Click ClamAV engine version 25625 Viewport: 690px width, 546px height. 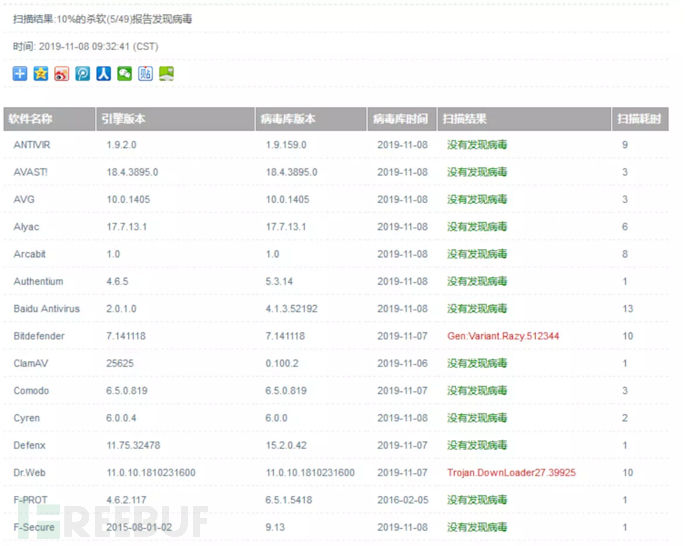pyautogui.click(x=120, y=363)
